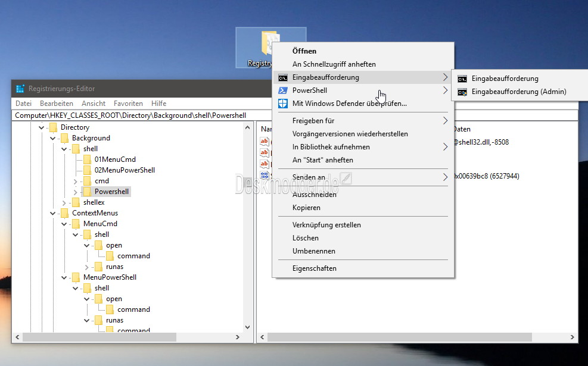The image size is (588, 366).
Task: Click the cmd icon beside submenu Eingabeaufforderung
Action: pos(462,79)
